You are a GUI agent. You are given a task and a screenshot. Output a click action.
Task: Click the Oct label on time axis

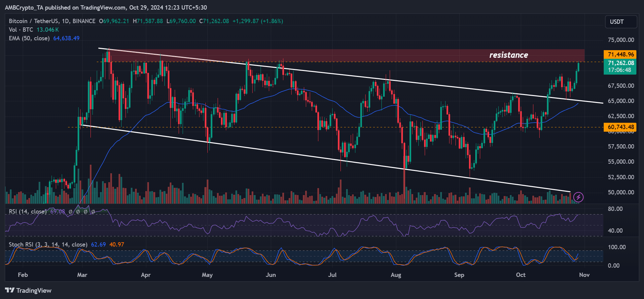pos(521,275)
